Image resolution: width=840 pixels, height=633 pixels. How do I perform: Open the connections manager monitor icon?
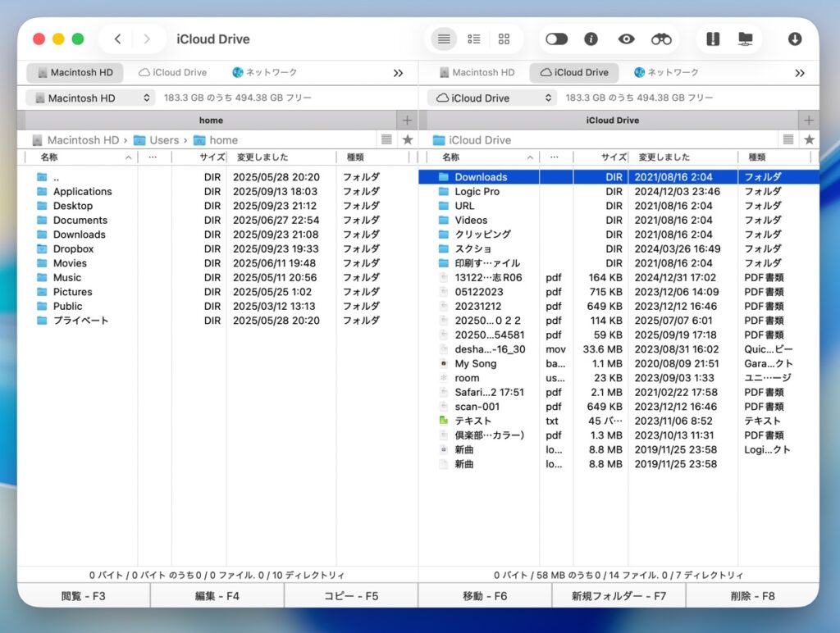click(x=745, y=39)
